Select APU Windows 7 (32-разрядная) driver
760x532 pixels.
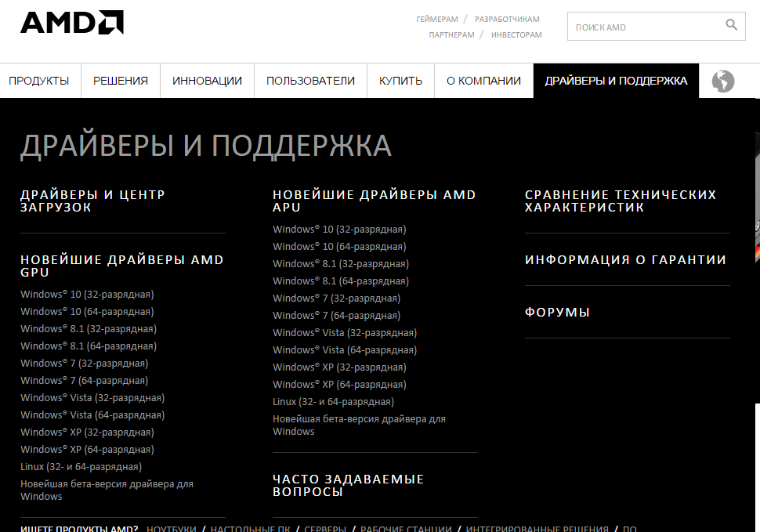click(336, 299)
